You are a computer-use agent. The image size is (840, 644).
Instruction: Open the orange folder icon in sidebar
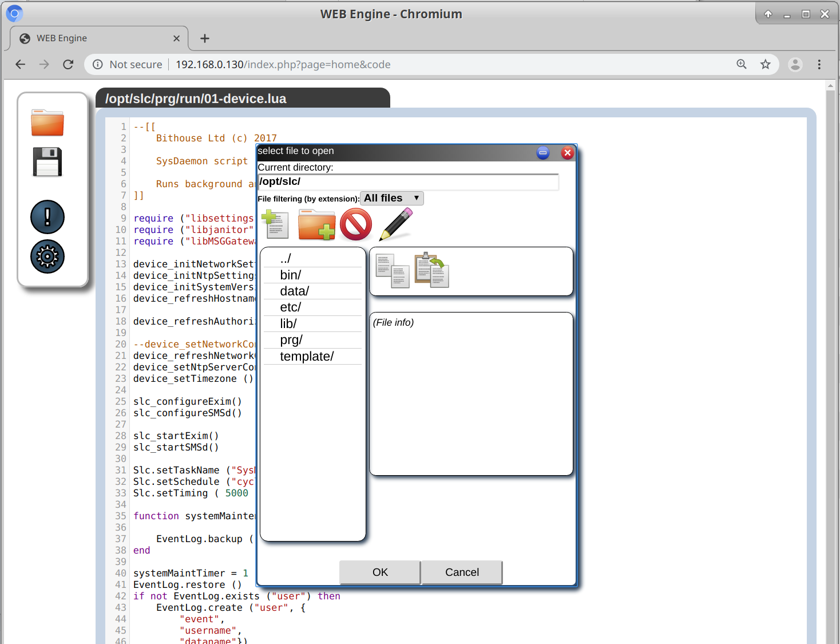coord(47,123)
